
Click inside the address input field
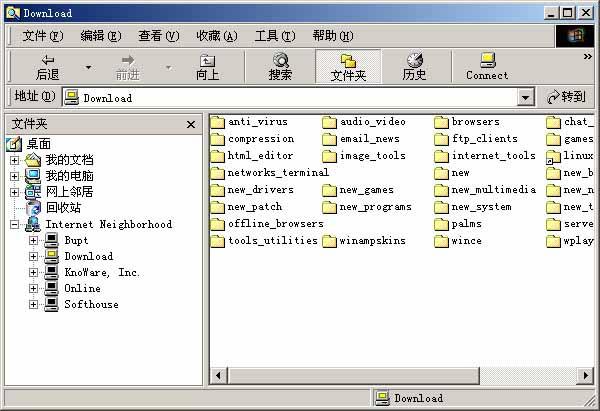(x=300, y=98)
